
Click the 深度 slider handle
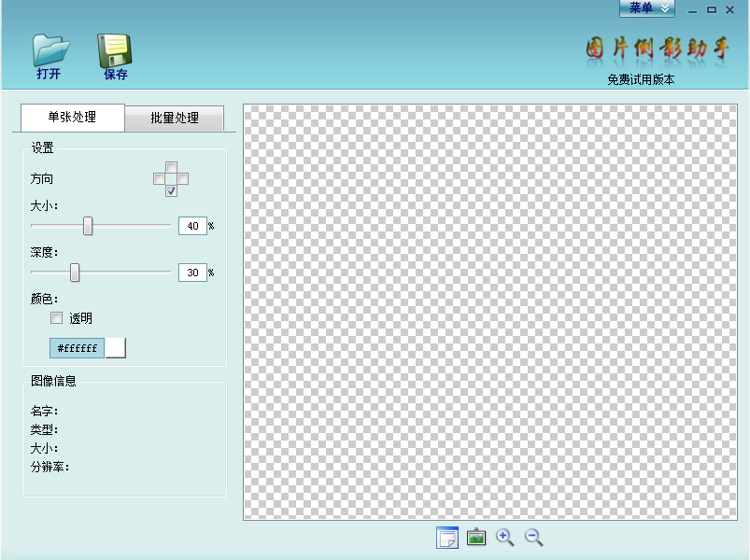[75, 273]
